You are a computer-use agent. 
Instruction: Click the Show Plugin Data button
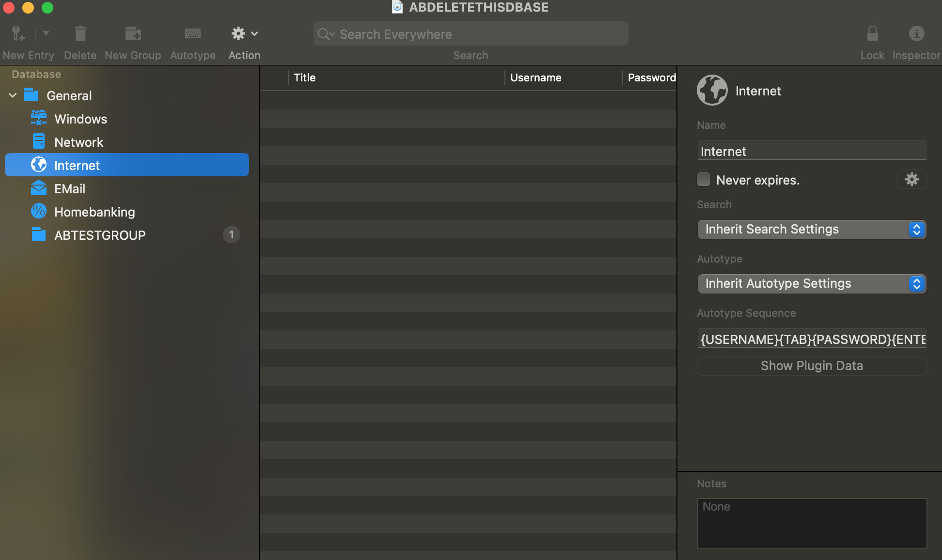811,366
